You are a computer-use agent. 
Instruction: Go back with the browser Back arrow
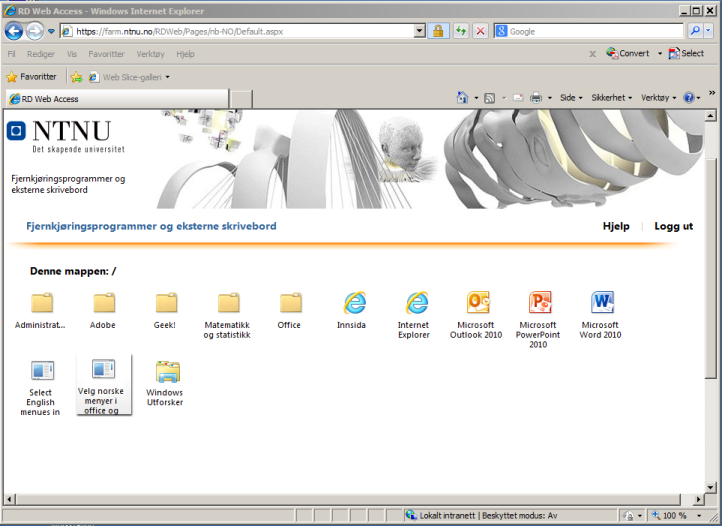14,31
